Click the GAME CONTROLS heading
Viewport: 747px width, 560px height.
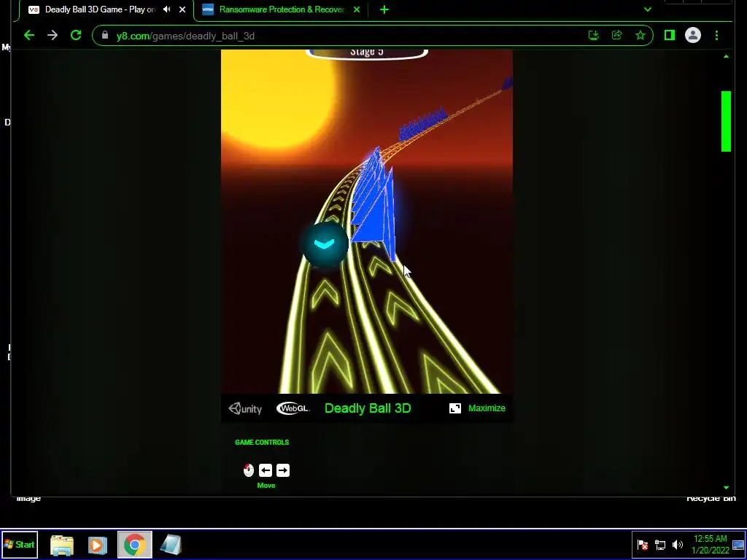coord(262,443)
